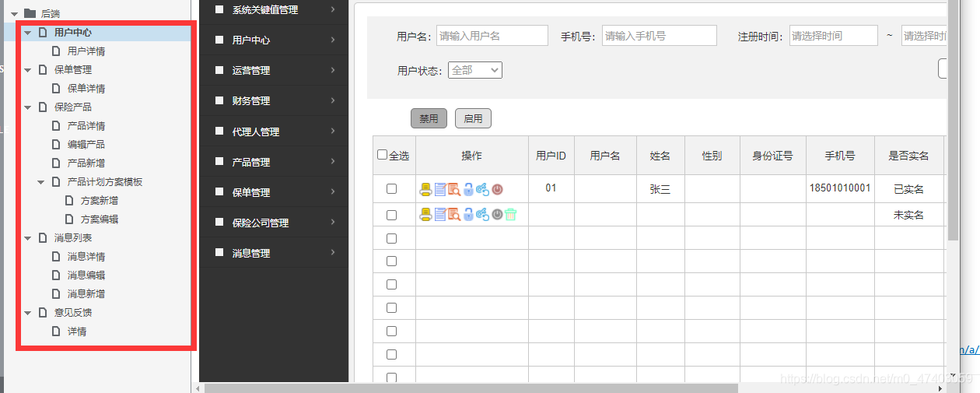Open the 消息管理 sidebar menu item
This screenshot has height=393, width=980.
pos(274,253)
